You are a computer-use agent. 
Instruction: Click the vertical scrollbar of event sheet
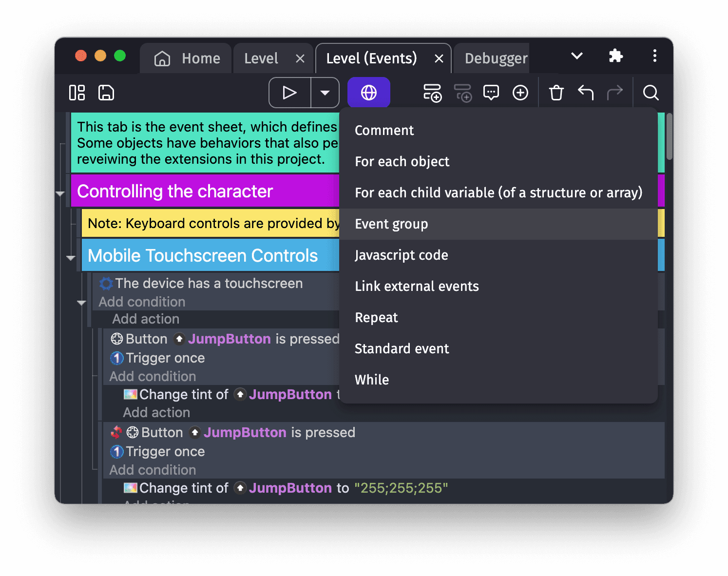(x=670, y=137)
